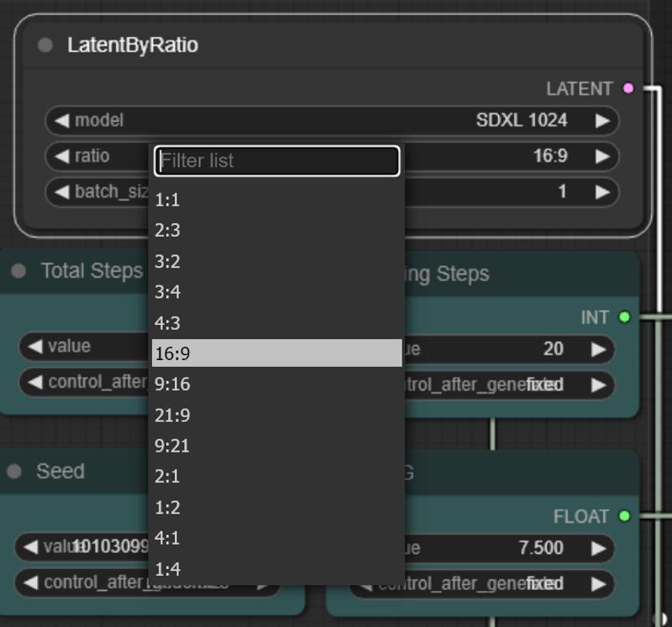Choose 3:4 from the ratio list
This screenshot has width=672, height=627.
point(277,291)
